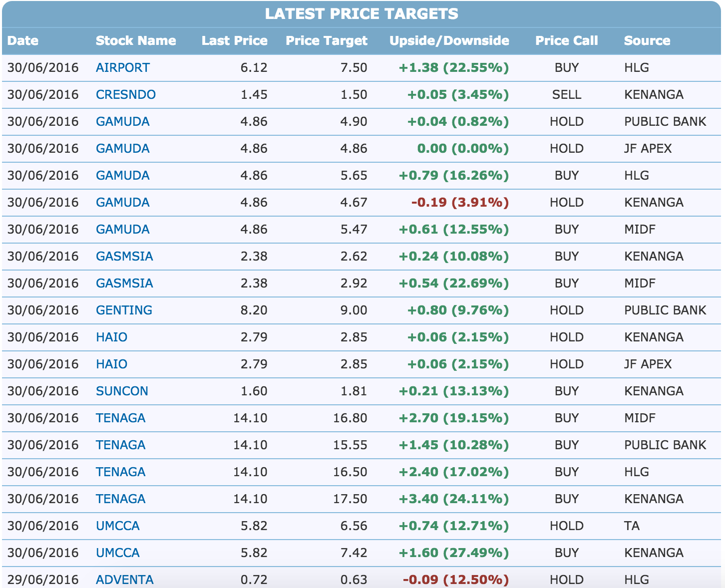Select the +2.40 (17.02%) upside value

(x=454, y=472)
